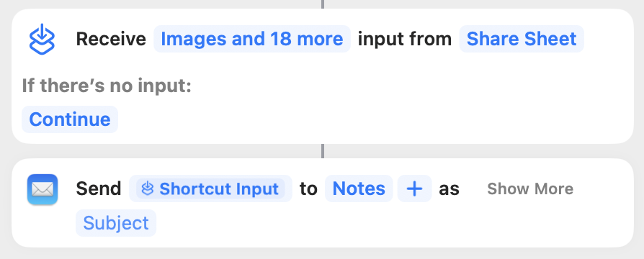
Task: Select the 'Shortcut Input' variable token
Action: tap(210, 188)
